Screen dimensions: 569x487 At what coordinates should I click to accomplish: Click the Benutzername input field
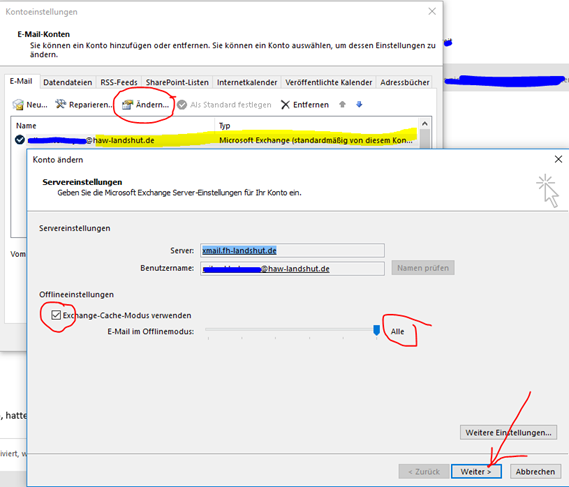[292, 269]
